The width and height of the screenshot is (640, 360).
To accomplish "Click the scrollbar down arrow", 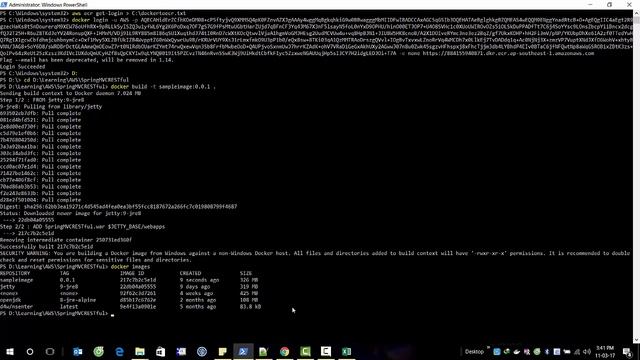I will pyautogui.click(x=636, y=340).
